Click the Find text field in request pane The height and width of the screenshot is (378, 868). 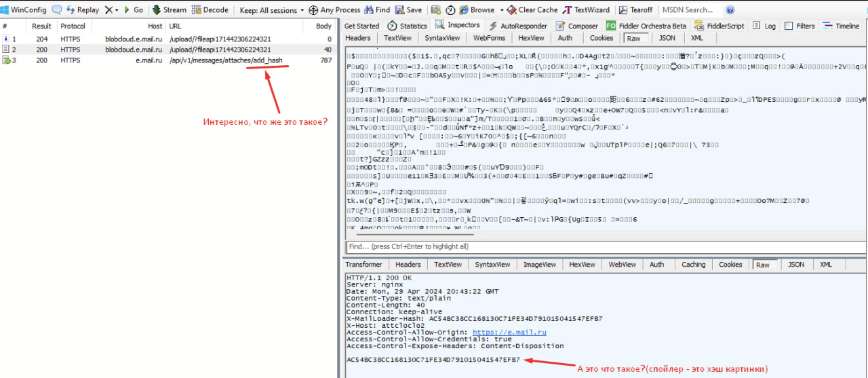click(x=604, y=246)
